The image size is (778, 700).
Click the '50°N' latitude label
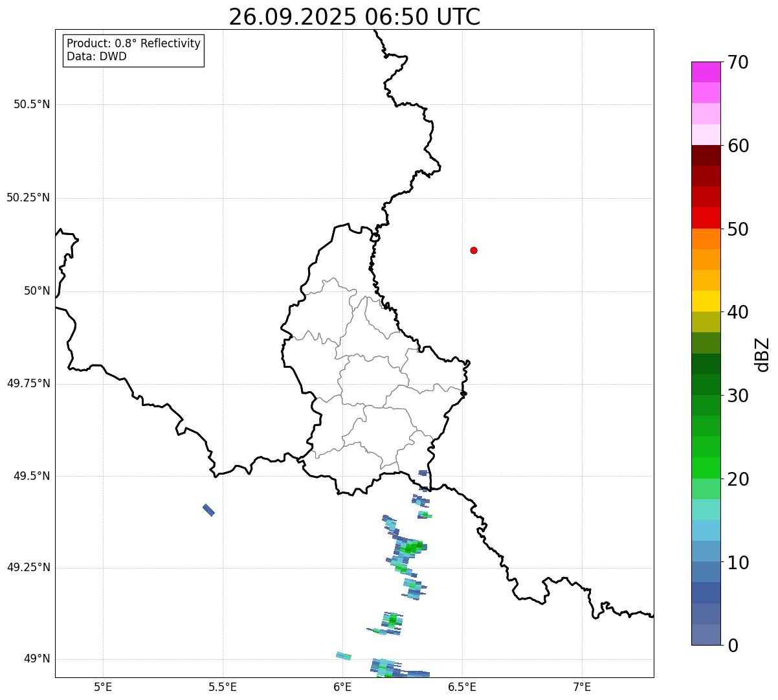pos(37,291)
